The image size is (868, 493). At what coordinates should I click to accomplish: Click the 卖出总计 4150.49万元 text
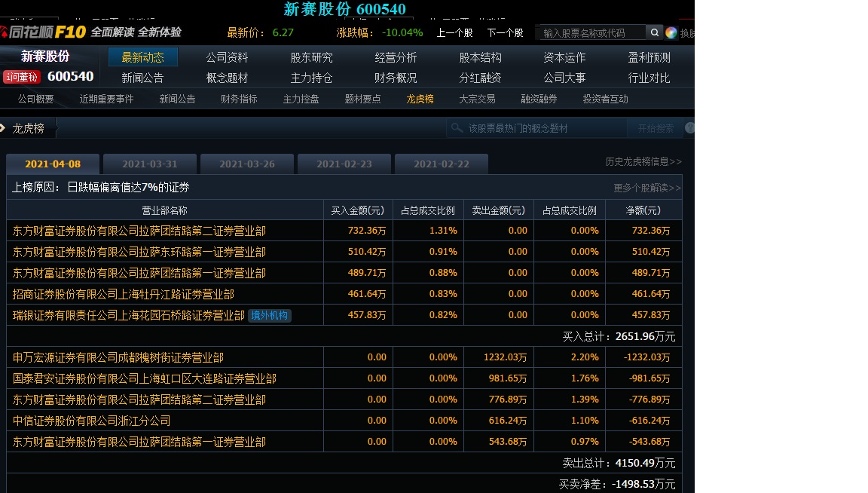tap(619, 463)
